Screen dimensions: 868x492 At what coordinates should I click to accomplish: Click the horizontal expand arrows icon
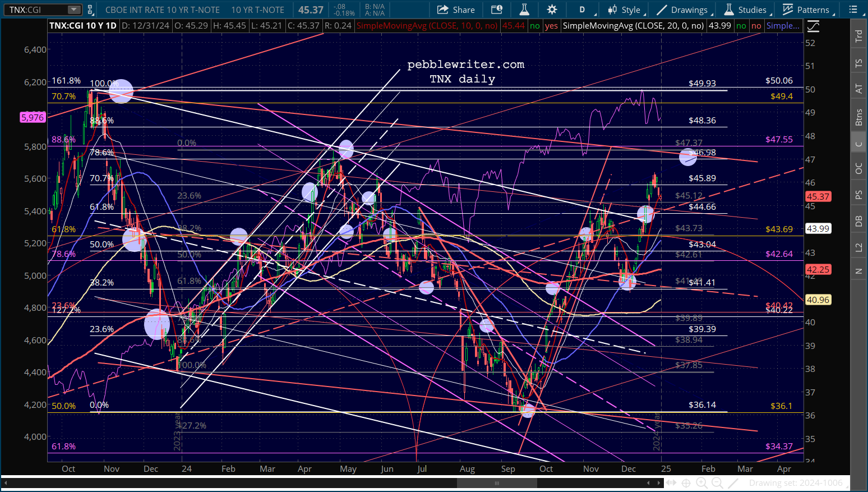pyautogui.click(x=671, y=483)
